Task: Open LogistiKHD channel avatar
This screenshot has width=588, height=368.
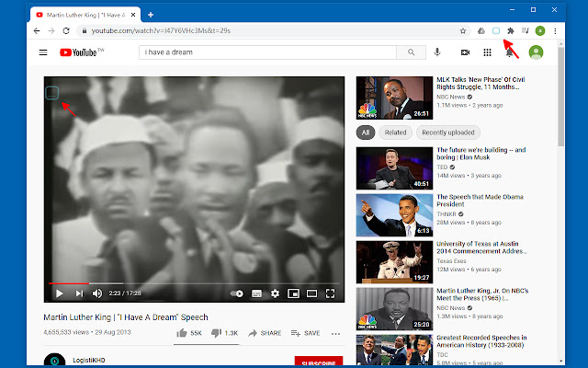Action: pyautogui.click(x=55, y=360)
